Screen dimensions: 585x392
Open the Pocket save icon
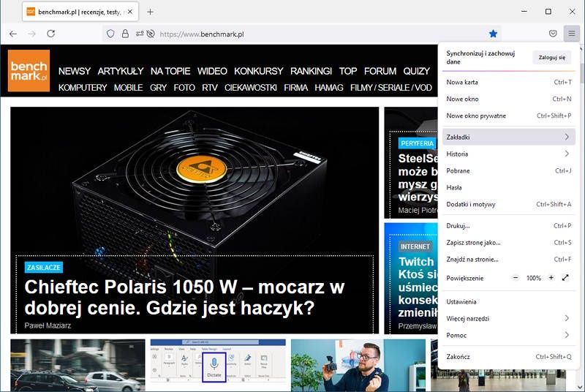(x=553, y=34)
